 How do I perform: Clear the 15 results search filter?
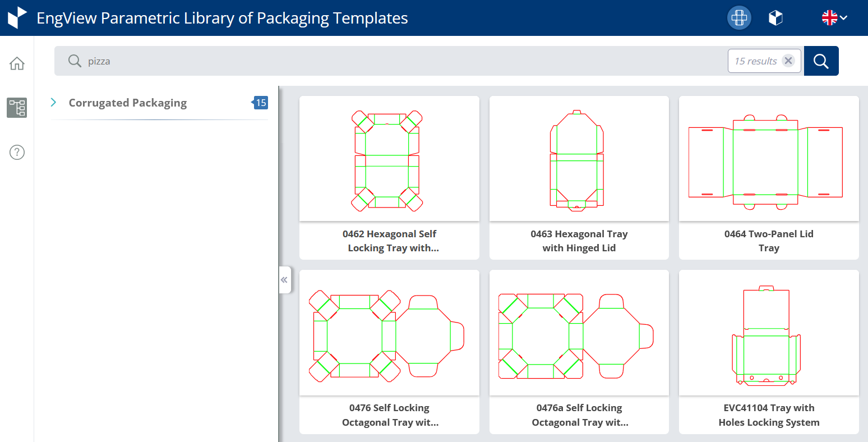click(788, 61)
